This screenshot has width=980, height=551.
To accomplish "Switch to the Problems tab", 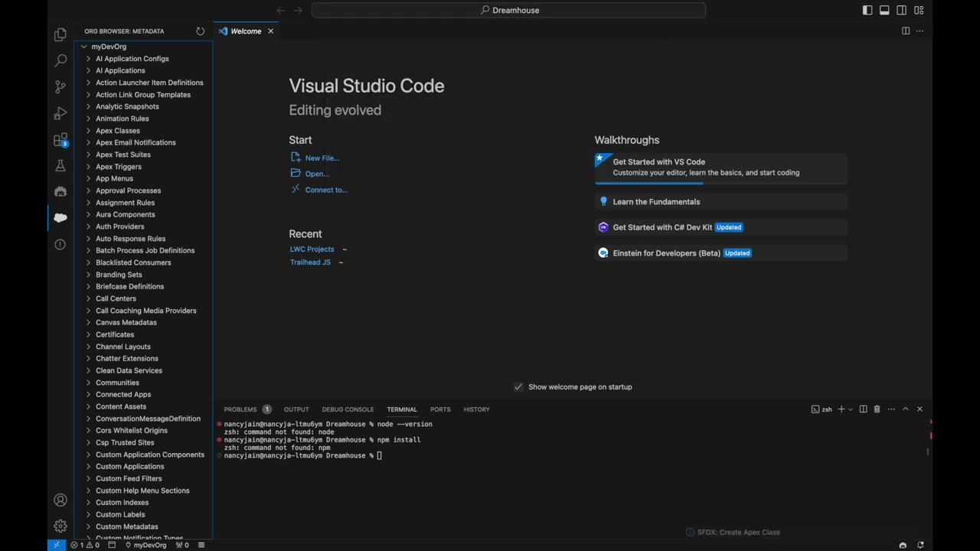I will coord(240,409).
